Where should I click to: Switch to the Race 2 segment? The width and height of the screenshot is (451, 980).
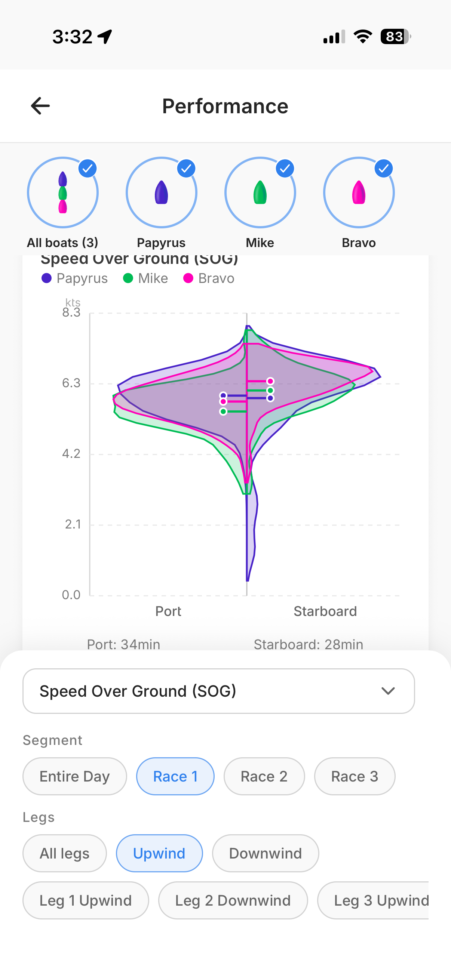[x=264, y=776]
